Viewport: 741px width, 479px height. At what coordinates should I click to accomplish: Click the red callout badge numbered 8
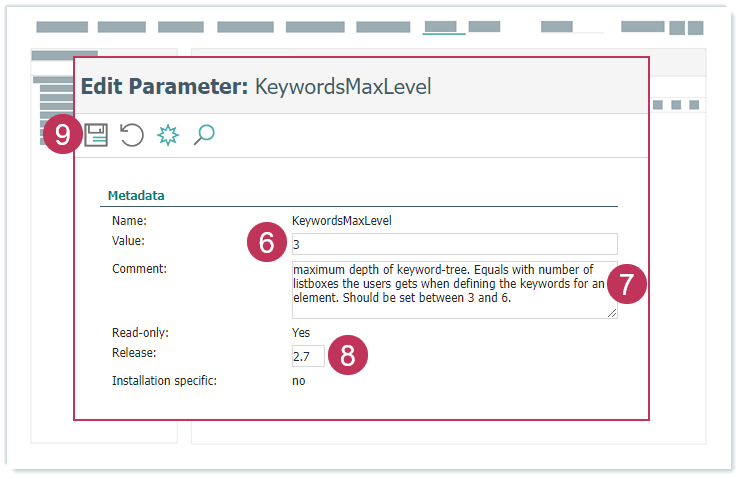click(347, 357)
